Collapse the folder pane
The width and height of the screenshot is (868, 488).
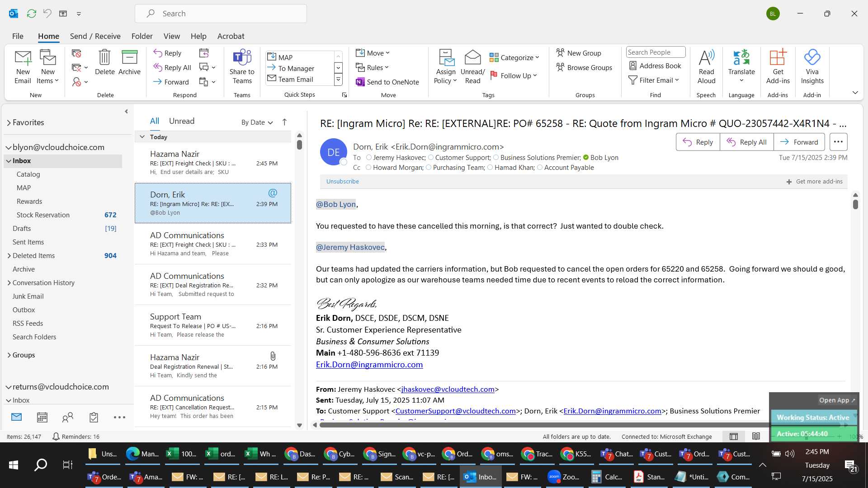point(126,111)
